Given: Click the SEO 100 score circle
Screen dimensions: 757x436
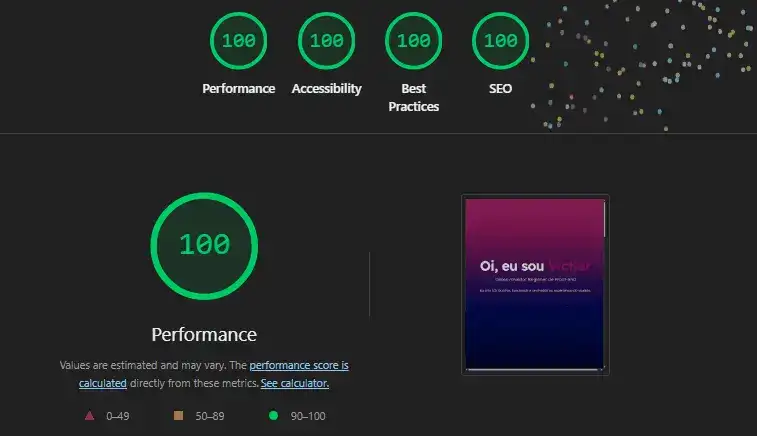Looking at the screenshot, I should click(501, 41).
